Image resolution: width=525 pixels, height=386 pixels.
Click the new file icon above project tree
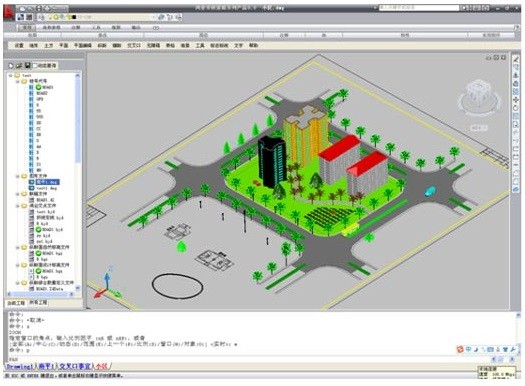11,65
